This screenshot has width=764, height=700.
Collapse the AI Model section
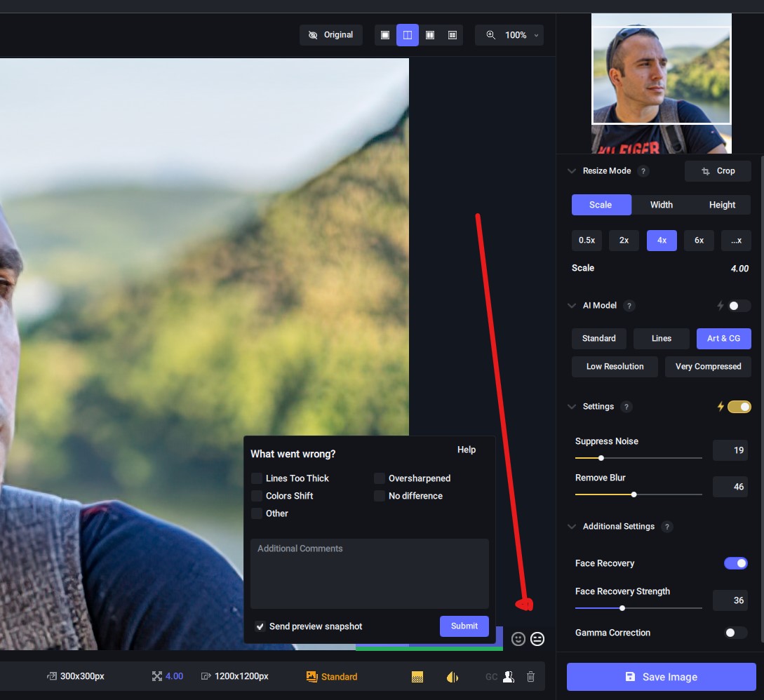pyautogui.click(x=572, y=306)
